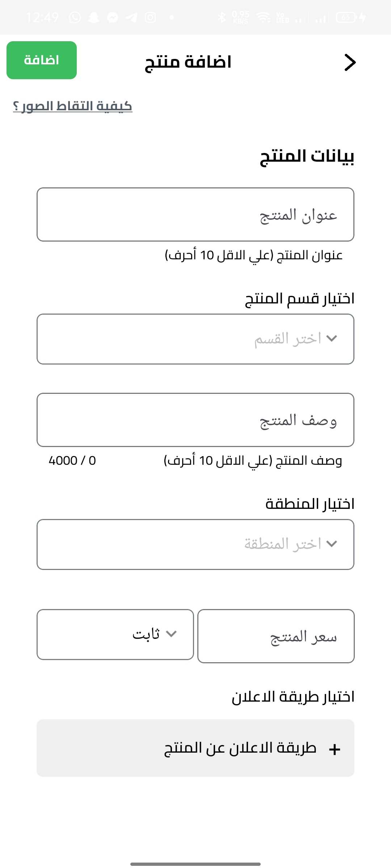This screenshot has height=868, width=391.
Task: Tap the 12:49 clock in status bar
Action: tap(42, 17)
